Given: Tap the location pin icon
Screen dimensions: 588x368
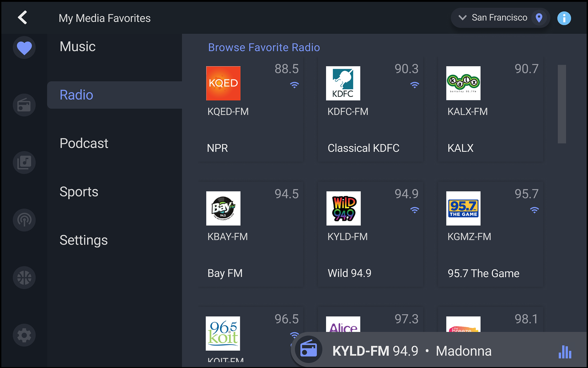Looking at the screenshot, I should (x=539, y=18).
